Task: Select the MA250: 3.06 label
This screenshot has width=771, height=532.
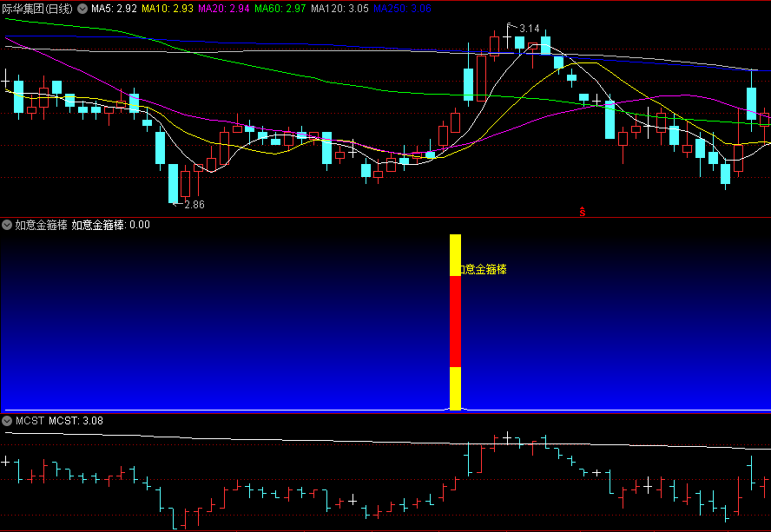Action: 403,9
